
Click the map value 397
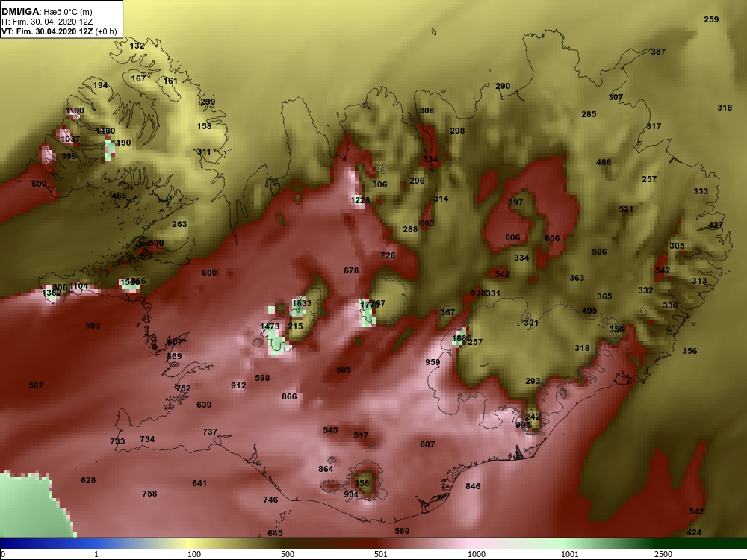515,203
